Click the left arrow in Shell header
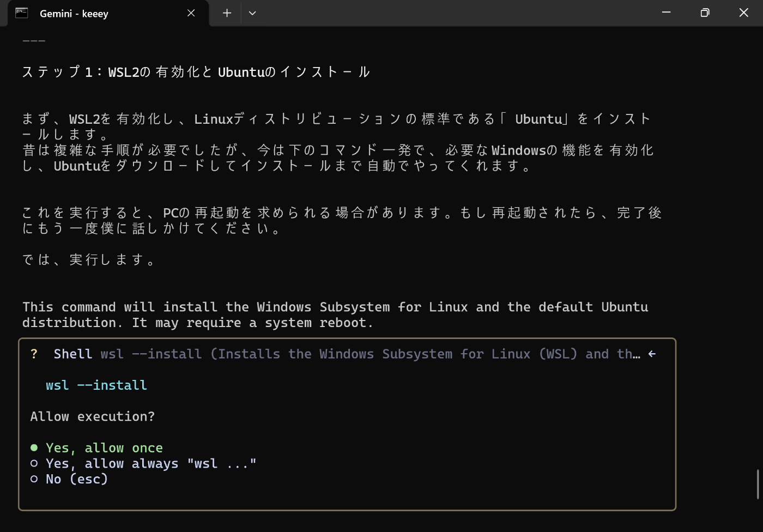 pyautogui.click(x=652, y=354)
